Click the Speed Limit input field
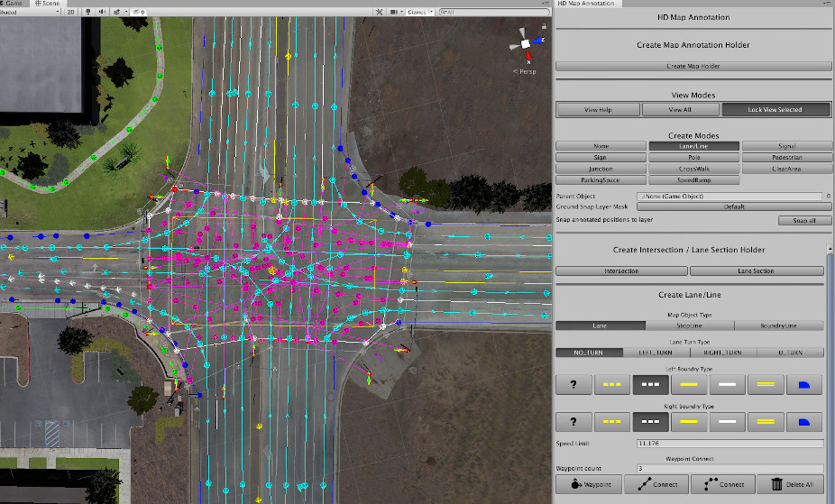The image size is (835, 504). 729,444
